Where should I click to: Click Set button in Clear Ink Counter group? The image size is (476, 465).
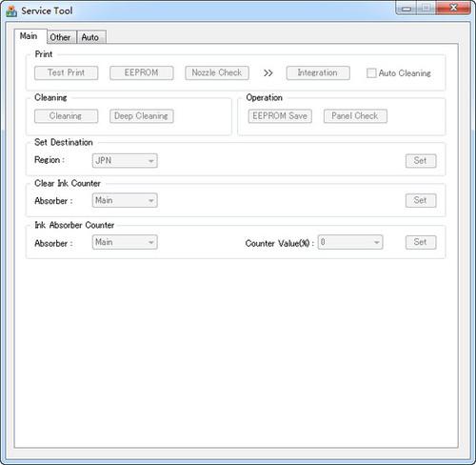click(421, 200)
